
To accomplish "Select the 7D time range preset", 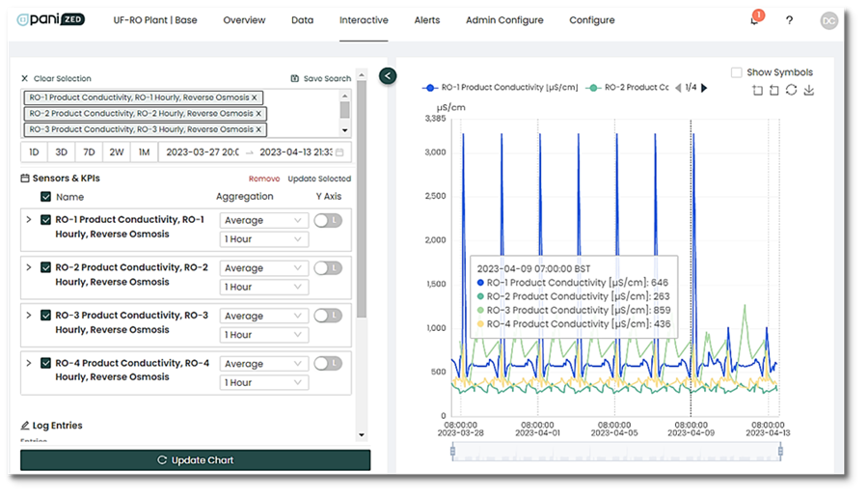I will (89, 152).
